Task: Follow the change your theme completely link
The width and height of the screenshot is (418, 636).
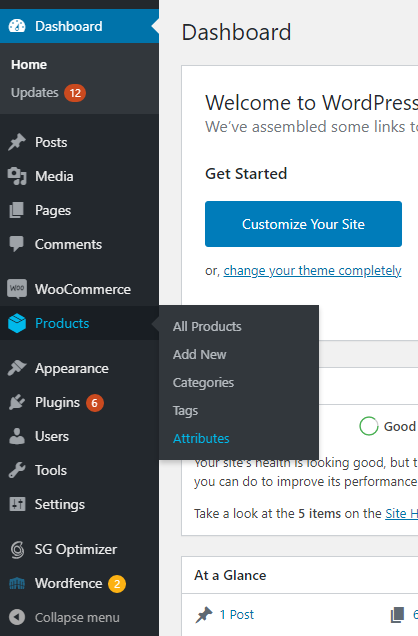Action: pyautogui.click(x=312, y=271)
